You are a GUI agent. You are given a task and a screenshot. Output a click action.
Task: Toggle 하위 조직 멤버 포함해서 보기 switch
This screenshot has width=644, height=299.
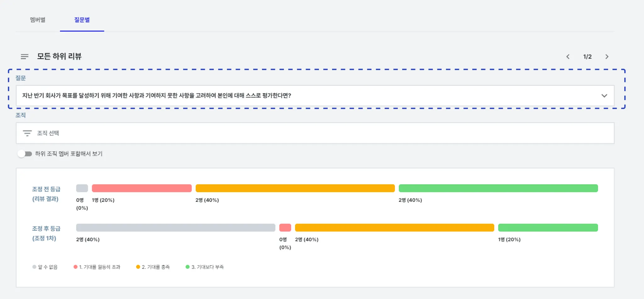coord(25,154)
